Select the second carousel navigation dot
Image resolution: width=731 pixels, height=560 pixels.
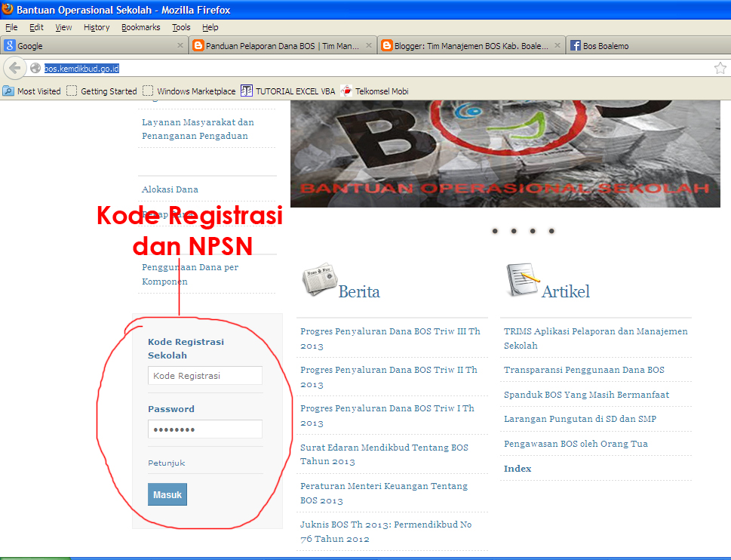point(514,231)
